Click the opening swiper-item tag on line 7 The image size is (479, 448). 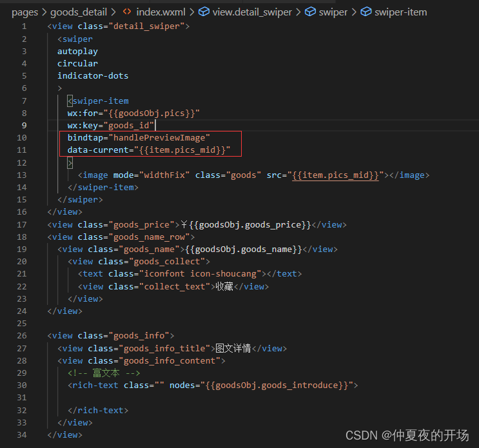coord(98,101)
